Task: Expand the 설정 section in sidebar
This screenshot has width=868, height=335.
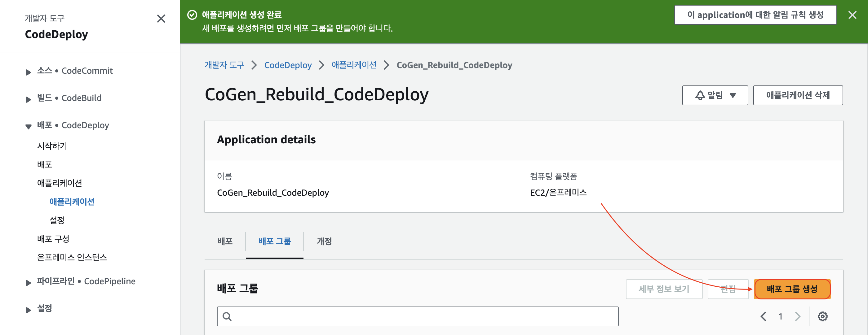Action: (28, 309)
